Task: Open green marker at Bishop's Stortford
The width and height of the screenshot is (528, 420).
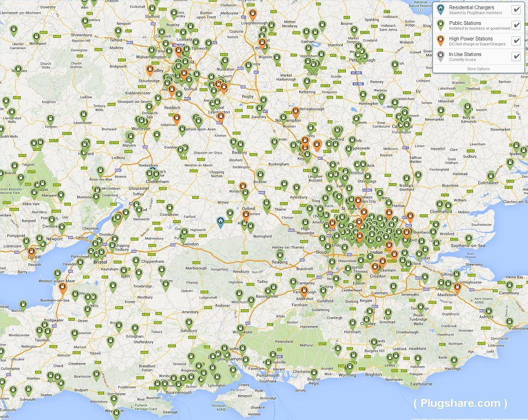Action: (x=407, y=179)
